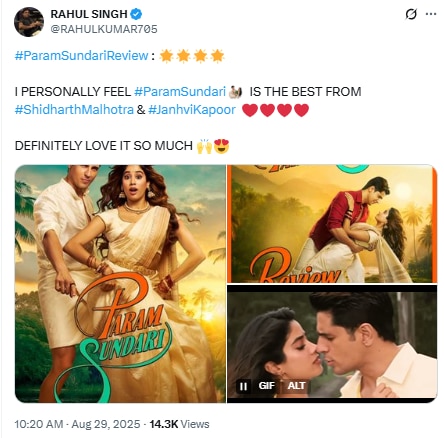
Task: Click the blue verified badge
Action: [x=136, y=14]
